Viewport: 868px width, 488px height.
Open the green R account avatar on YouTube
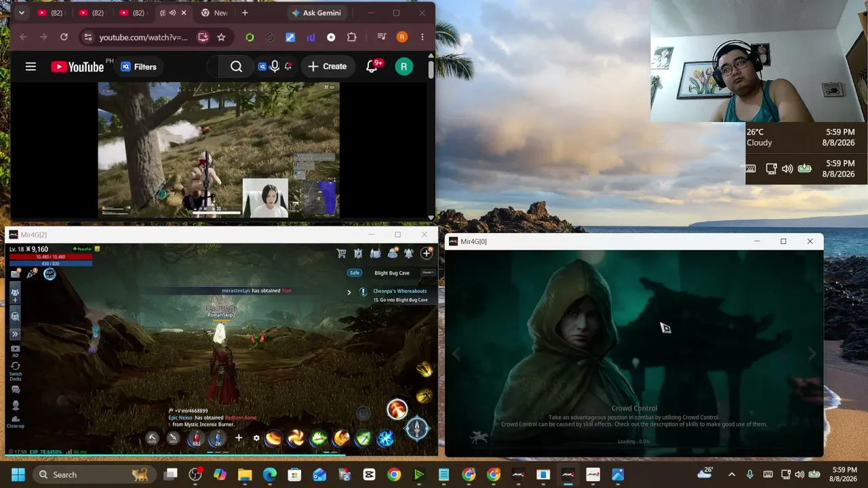pos(403,66)
